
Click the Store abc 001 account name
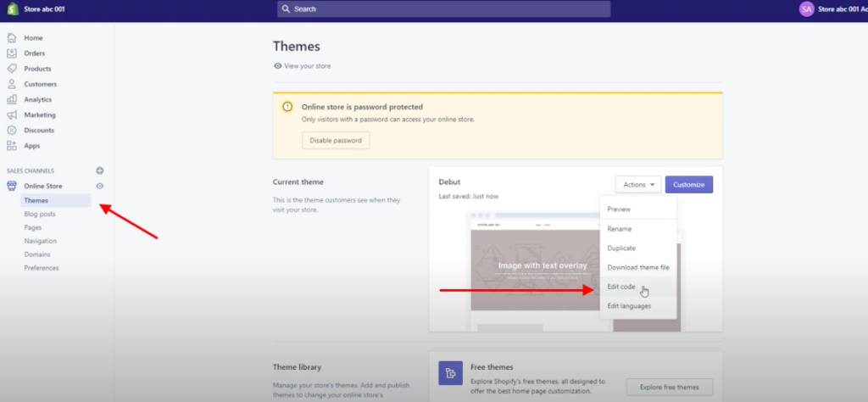tap(843, 8)
